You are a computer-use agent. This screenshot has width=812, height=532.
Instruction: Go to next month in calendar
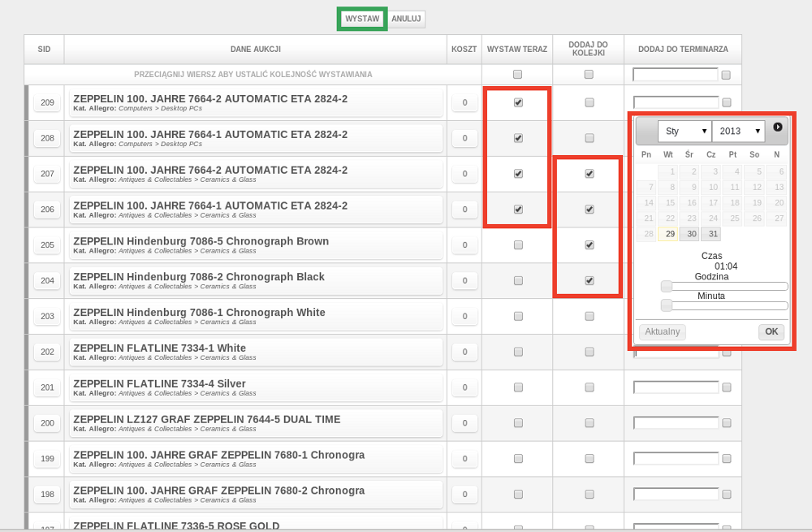777,127
